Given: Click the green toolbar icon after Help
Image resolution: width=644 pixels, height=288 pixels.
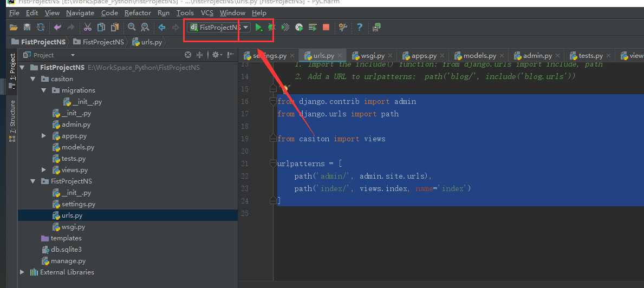Looking at the screenshot, I should coord(376,28).
